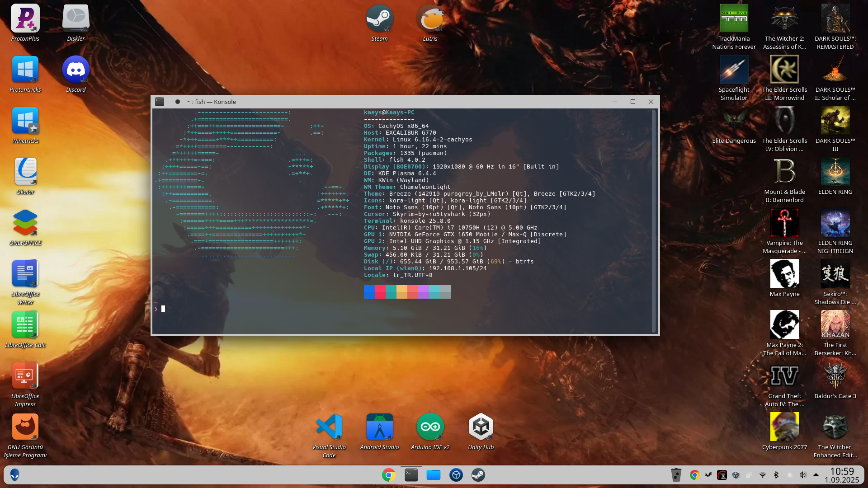
Task: Open the file manager from the taskbar
Action: pyautogui.click(x=433, y=475)
